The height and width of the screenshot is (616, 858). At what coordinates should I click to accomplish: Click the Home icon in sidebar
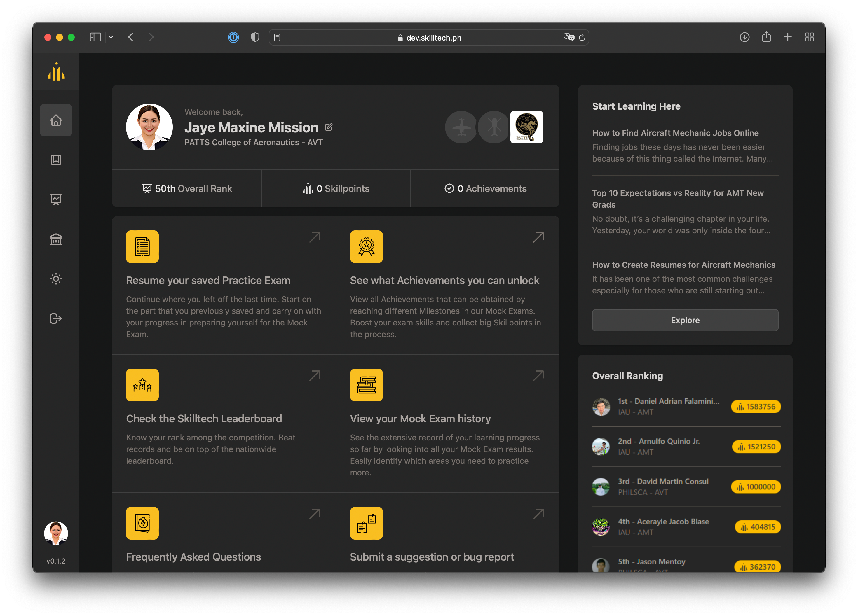[56, 120]
